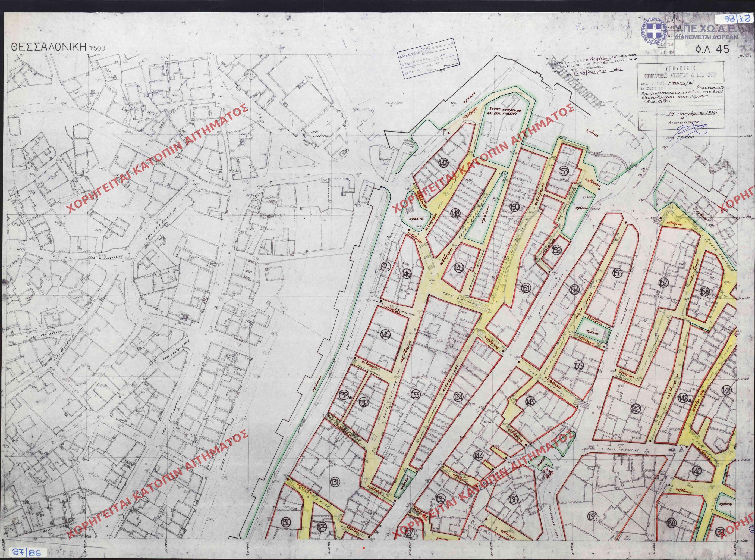Click block number 154 circle

pos(575,289)
